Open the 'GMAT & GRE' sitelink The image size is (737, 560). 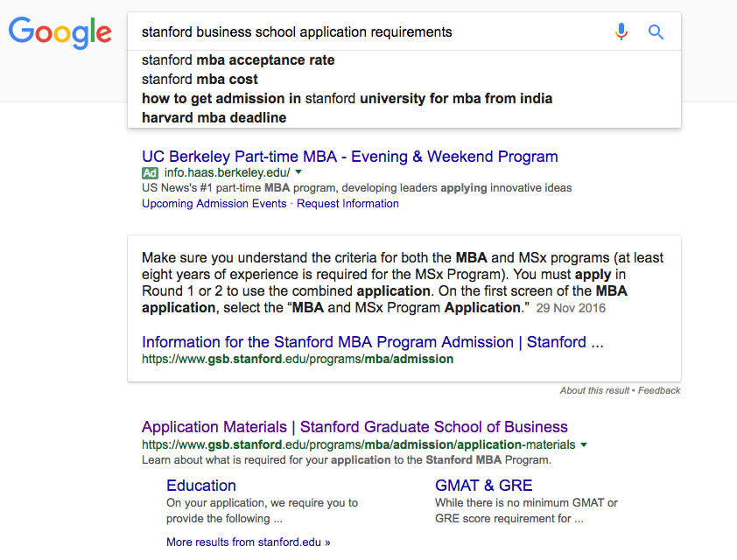click(x=483, y=486)
